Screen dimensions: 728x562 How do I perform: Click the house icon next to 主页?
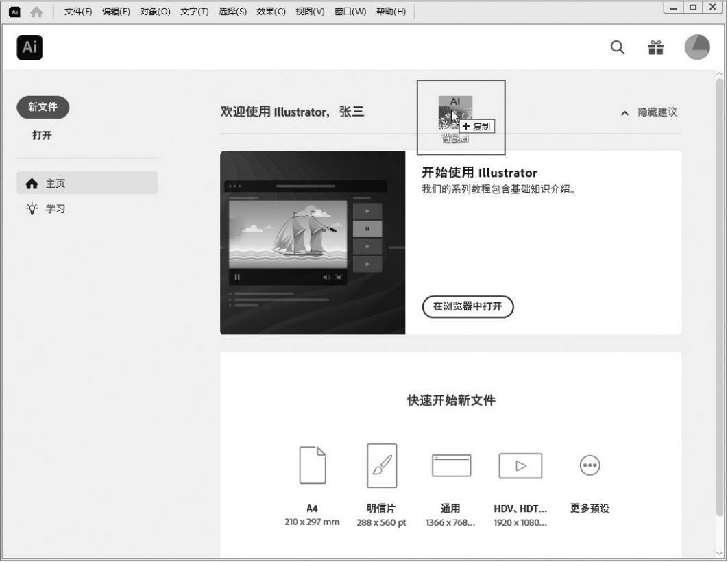click(32, 184)
